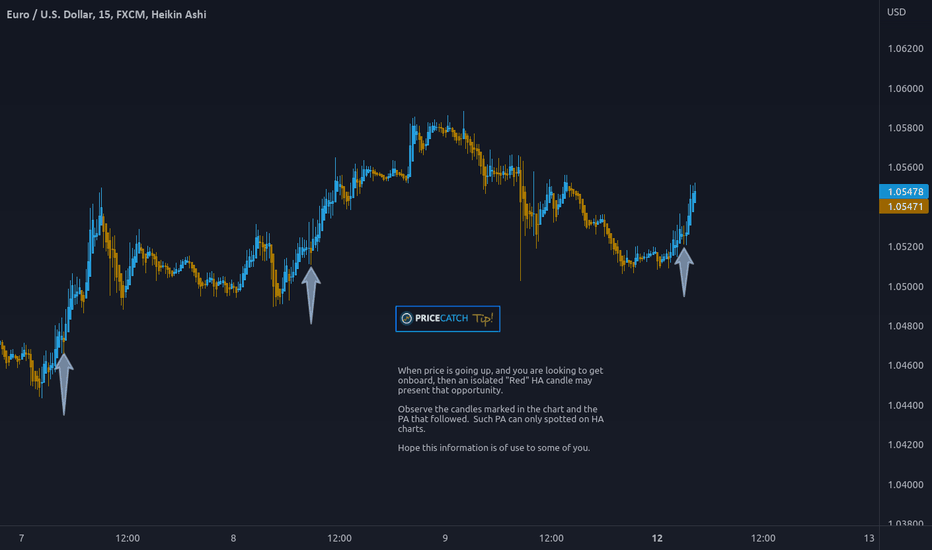This screenshot has height=550, width=932.
Task: Click the 'Hope this information' text line
Action: (x=494, y=448)
